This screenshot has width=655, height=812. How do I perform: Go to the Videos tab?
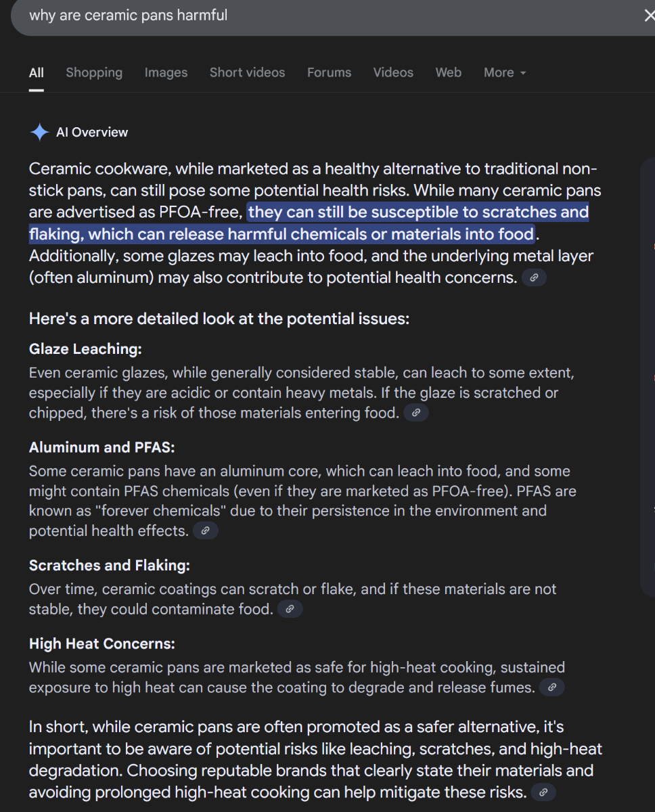[393, 73]
